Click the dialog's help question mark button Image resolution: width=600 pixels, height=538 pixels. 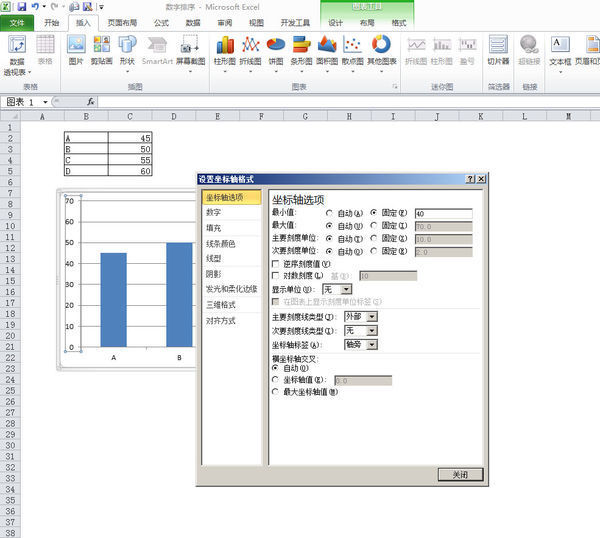tap(470, 179)
